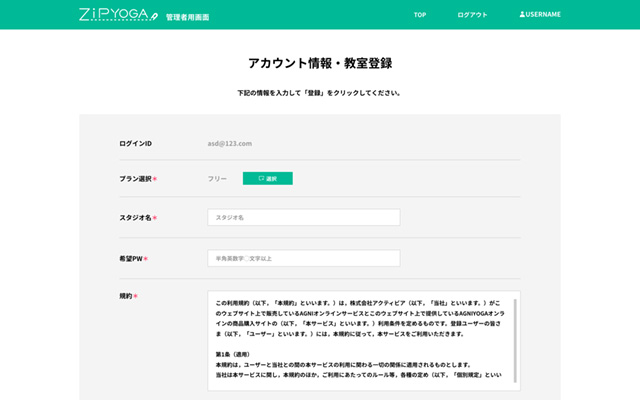The height and width of the screenshot is (400, 640).
Task: Click the icon on the 選択 button
Action: tap(261, 179)
